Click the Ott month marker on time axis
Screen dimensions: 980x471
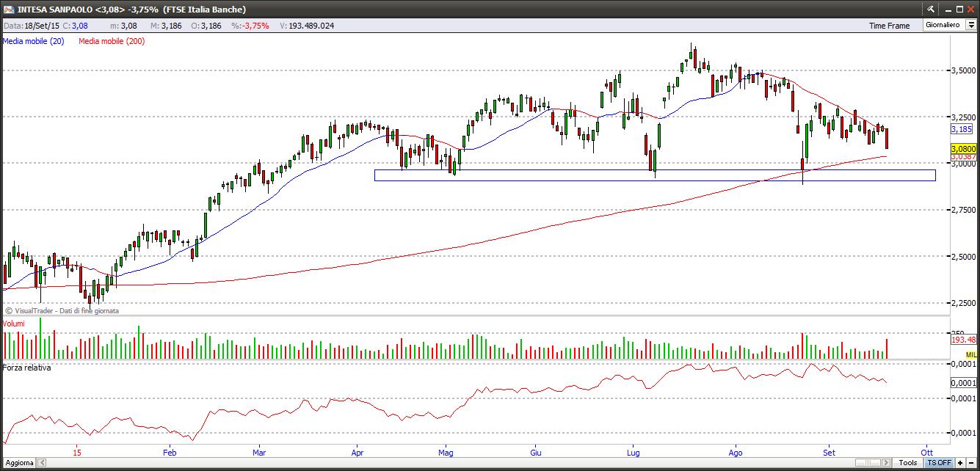[926, 452]
